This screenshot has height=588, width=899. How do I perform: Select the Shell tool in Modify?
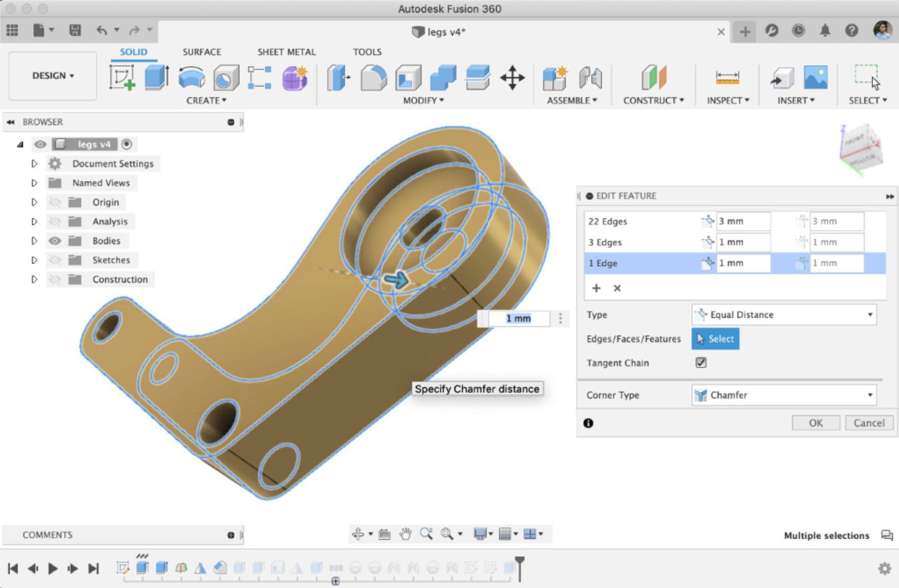click(x=408, y=78)
